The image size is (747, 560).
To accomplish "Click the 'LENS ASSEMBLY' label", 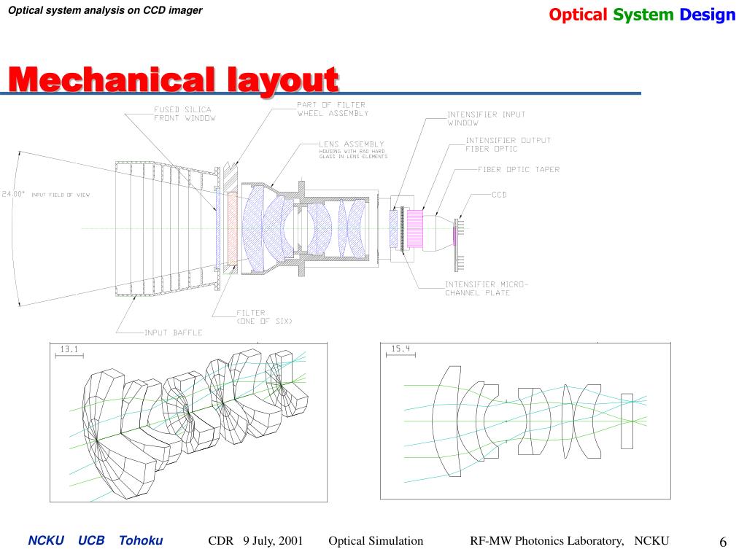I will pyautogui.click(x=352, y=144).
